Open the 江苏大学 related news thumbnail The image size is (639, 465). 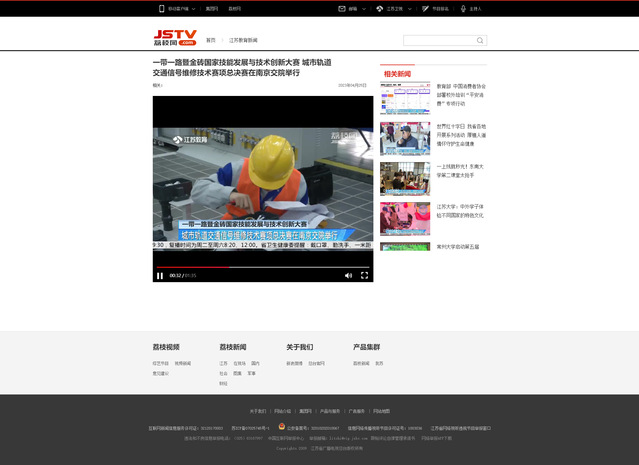[x=405, y=217]
